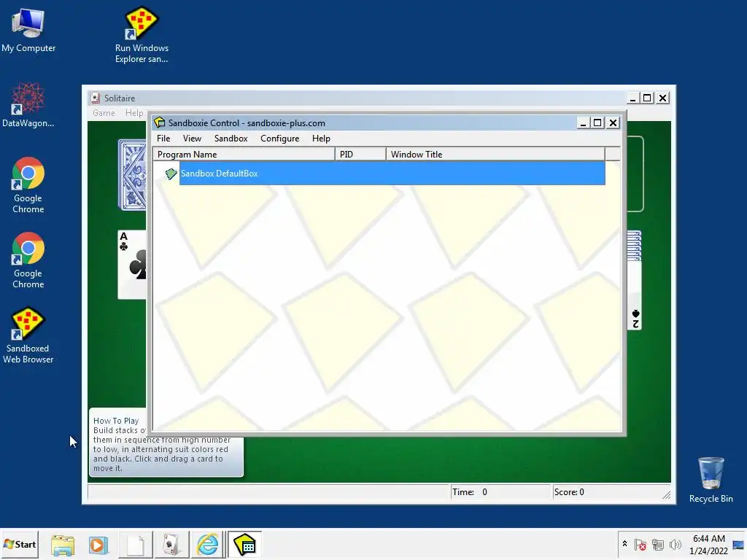Switch to Solitaire via taskbar button
747x560 pixels.
171,545
